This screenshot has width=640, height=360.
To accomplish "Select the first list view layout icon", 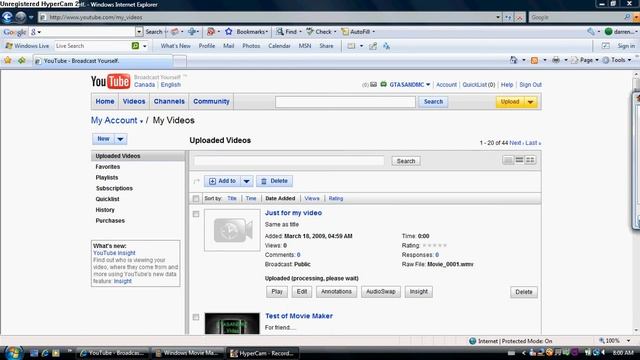I will click(508, 160).
